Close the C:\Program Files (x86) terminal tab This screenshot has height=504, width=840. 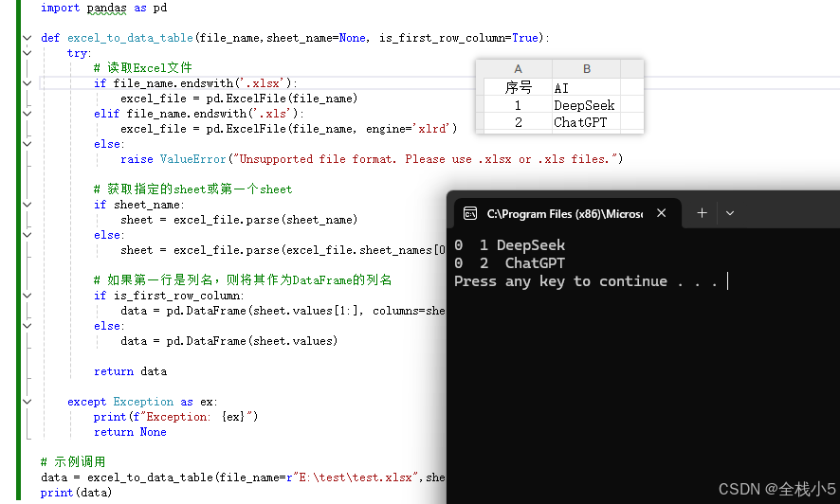click(x=662, y=213)
